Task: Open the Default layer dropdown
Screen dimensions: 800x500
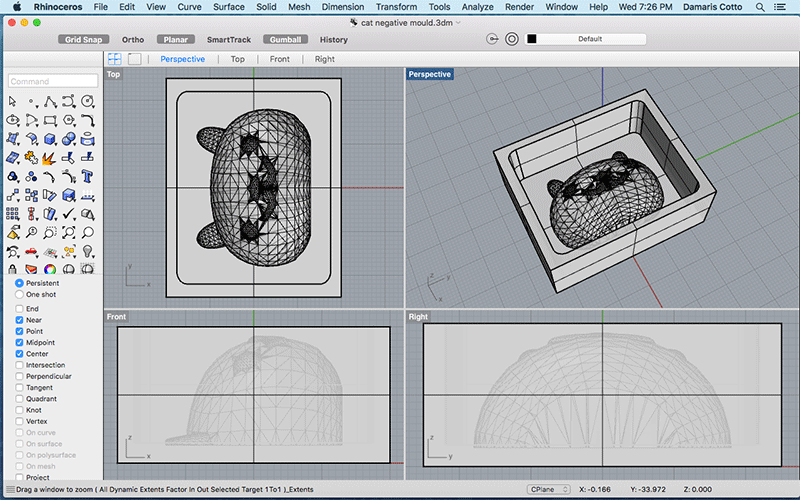Action: point(590,39)
